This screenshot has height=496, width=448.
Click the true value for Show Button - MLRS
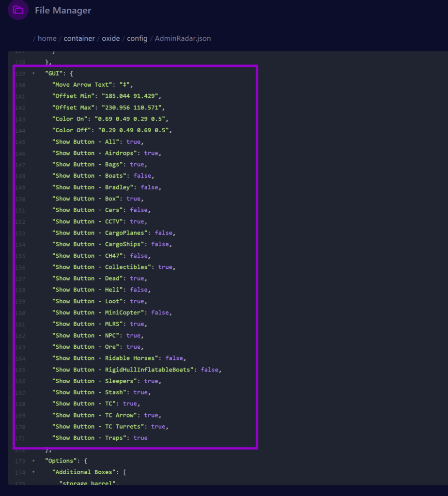click(x=137, y=324)
